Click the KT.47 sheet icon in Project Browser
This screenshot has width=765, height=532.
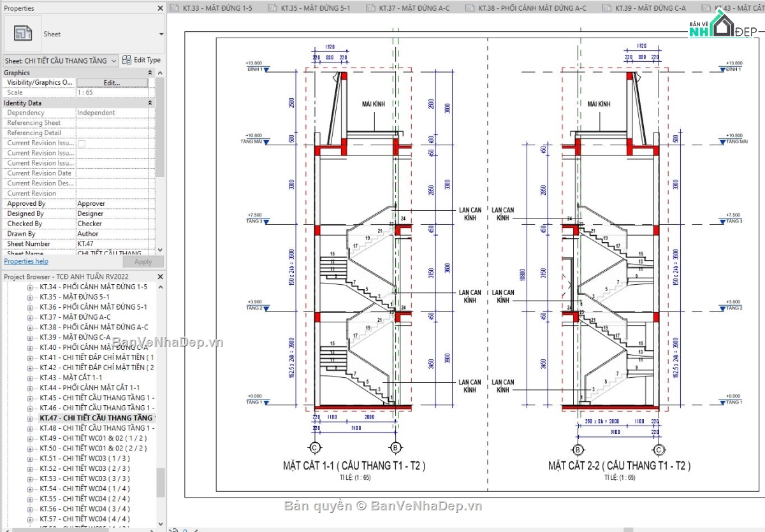point(29,417)
